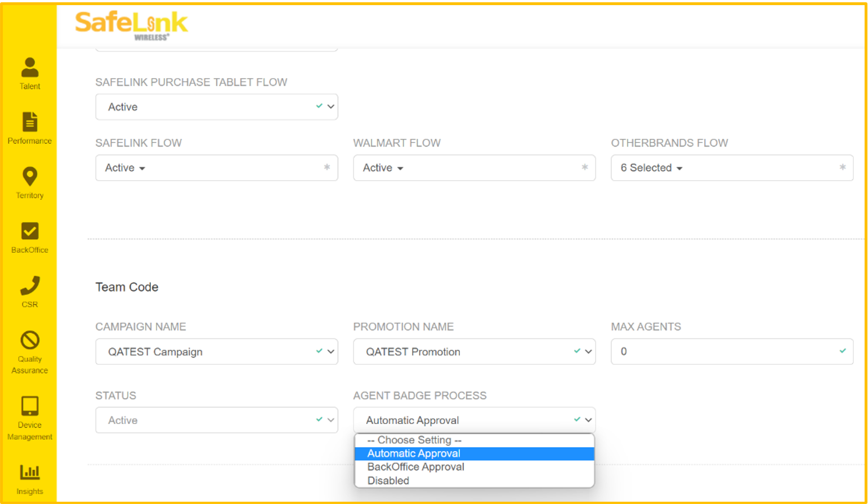Open the Walmart Flow Active dropdown
This screenshot has width=868, height=504.
click(x=475, y=168)
